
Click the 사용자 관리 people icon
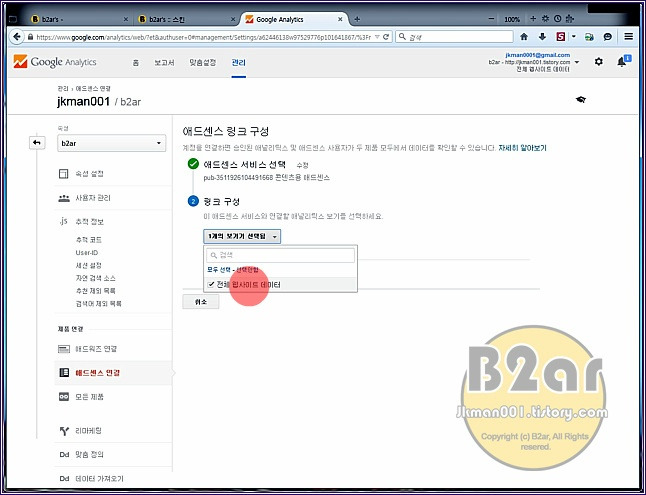pyautogui.click(x=64, y=198)
